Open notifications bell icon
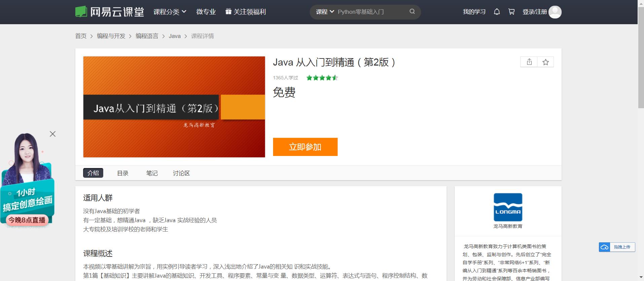 click(497, 12)
